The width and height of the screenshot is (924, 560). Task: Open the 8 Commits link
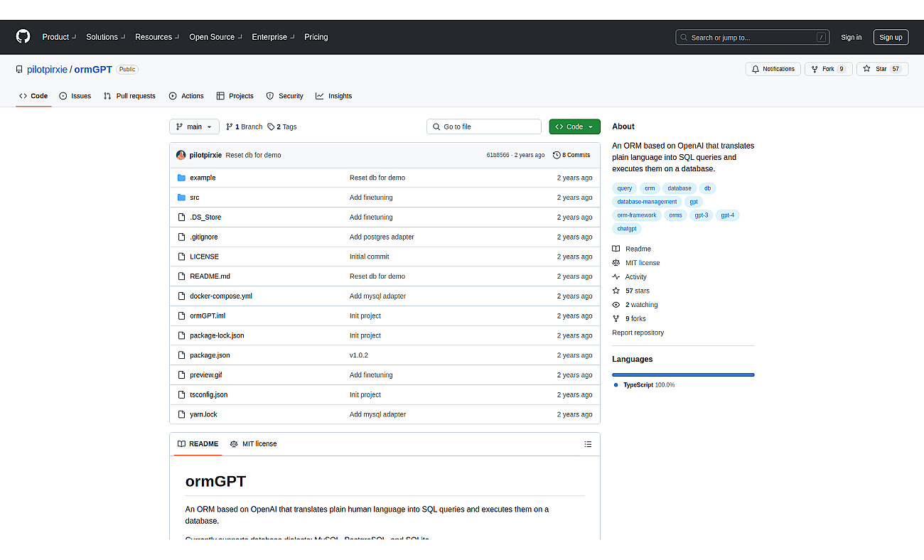(x=571, y=155)
